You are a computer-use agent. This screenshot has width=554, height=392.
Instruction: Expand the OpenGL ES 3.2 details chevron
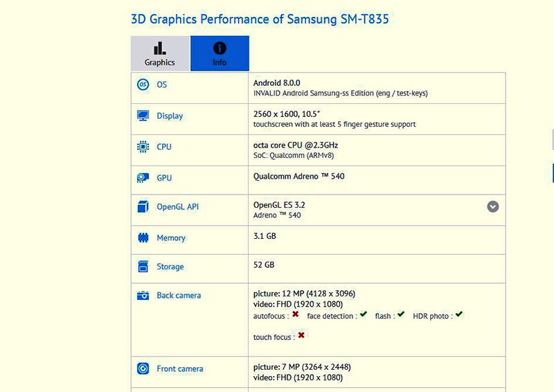[493, 206]
